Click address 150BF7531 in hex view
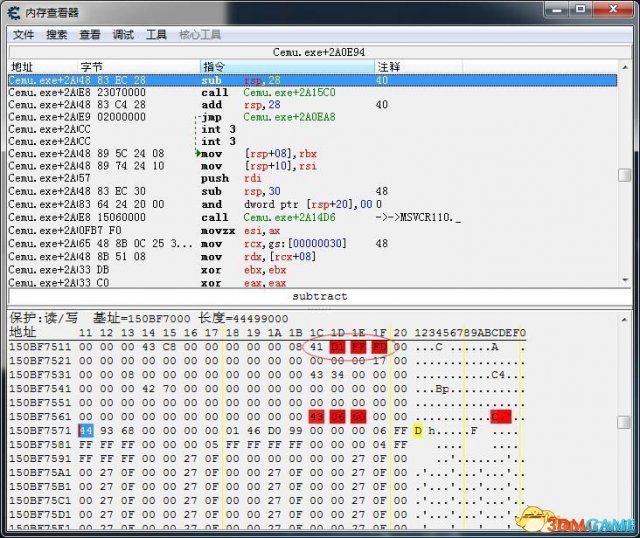640x538 pixels. [x=40, y=375]
